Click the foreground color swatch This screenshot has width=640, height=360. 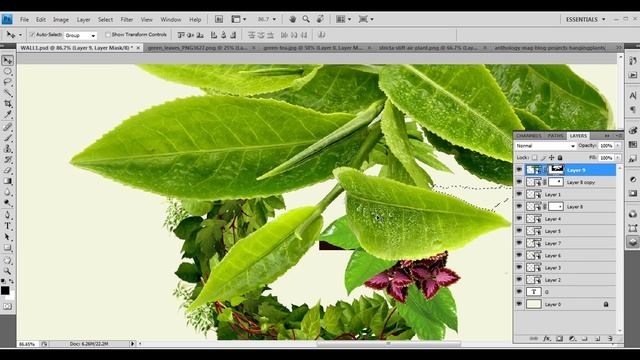[x=5, y=290]
